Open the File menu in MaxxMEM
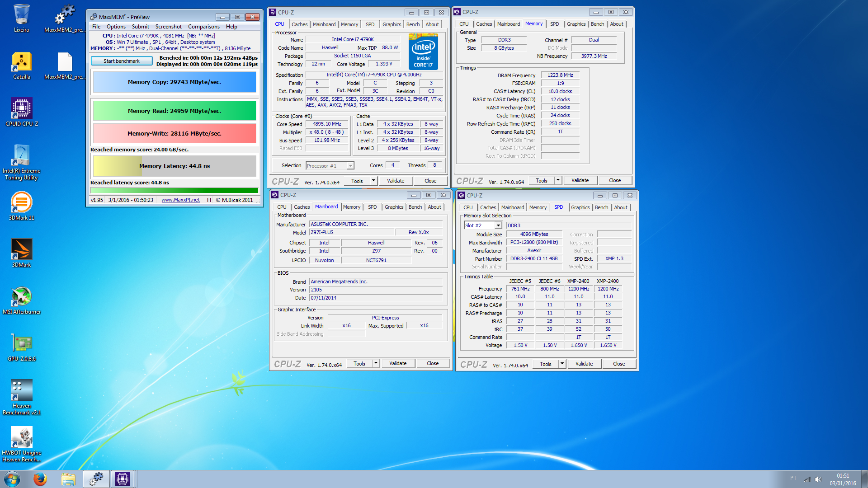 point(96,27)
